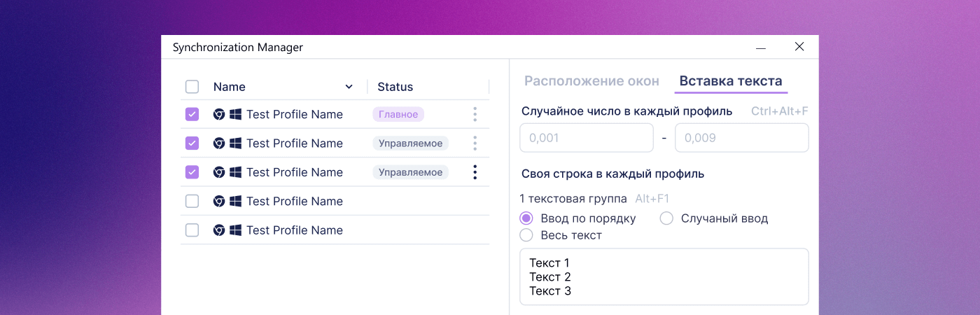
Task: Open the Вставка текста tab
Action: click(x=731, y=80)
